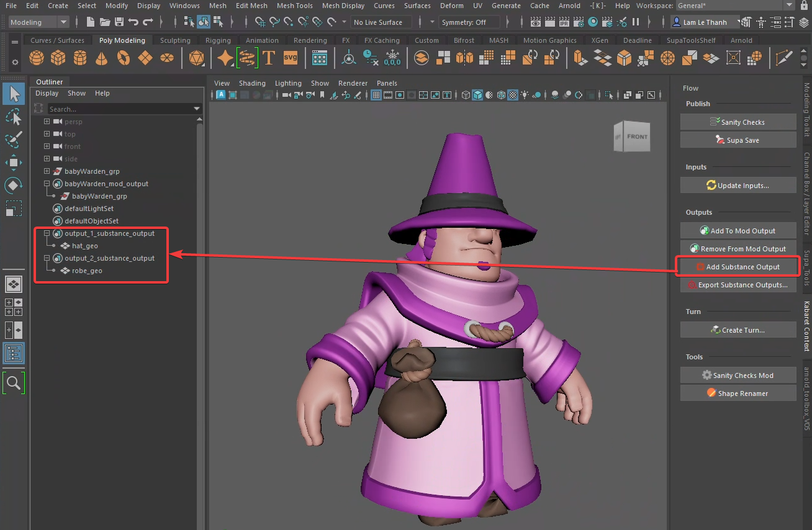This screenshot has height=530, width=812.
Task: Click the New Scene icon
Action: pyautogui.click(x=91, y=22)
